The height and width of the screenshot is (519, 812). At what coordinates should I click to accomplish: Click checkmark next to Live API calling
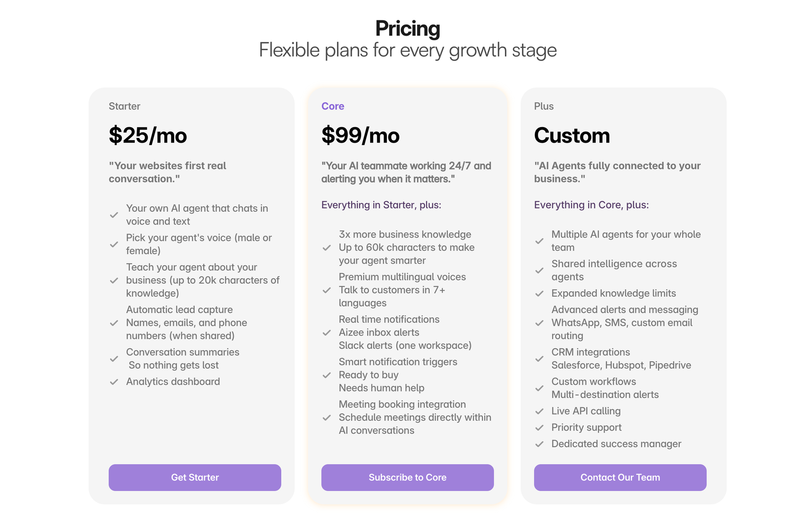[x=539, y=411]
